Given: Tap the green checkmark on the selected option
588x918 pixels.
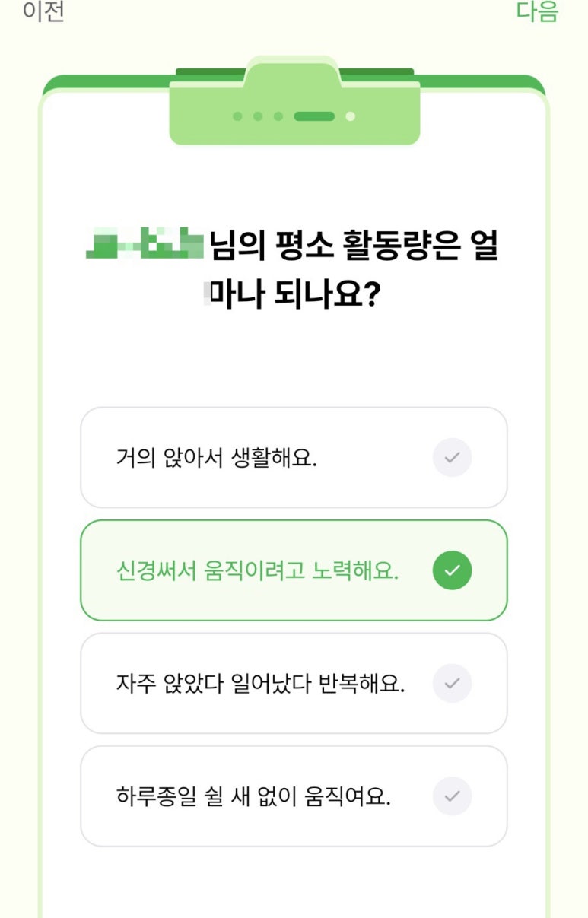Looking at the screenshot, I should [452, 570].
